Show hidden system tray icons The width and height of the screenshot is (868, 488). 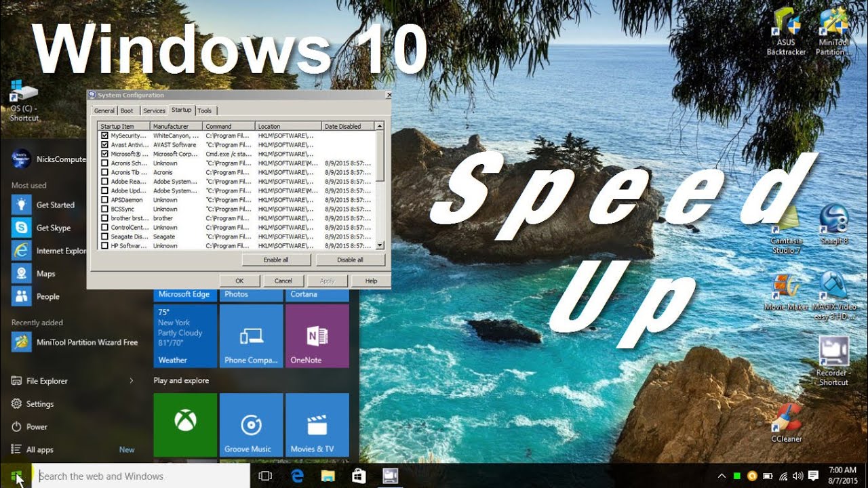(x=722, y=476)
